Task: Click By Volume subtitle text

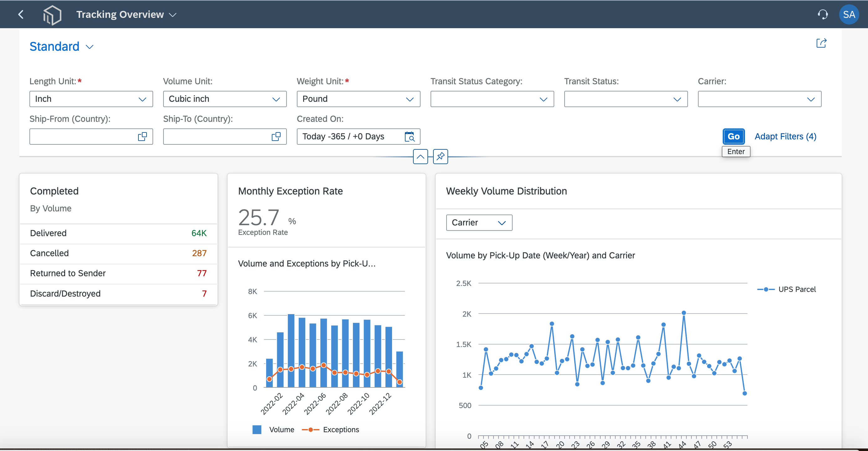Action: [51, 209]
